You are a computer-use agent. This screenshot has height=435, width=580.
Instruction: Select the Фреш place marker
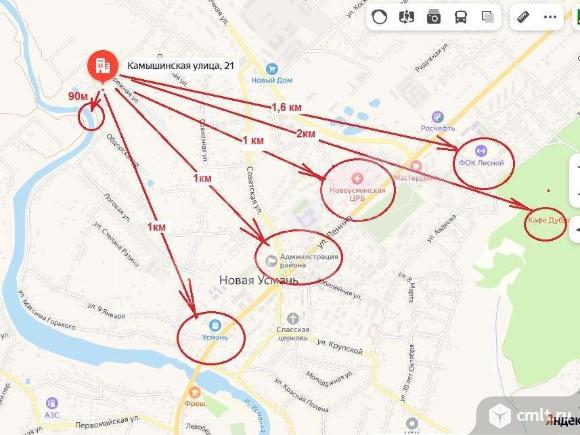point(195,392)
